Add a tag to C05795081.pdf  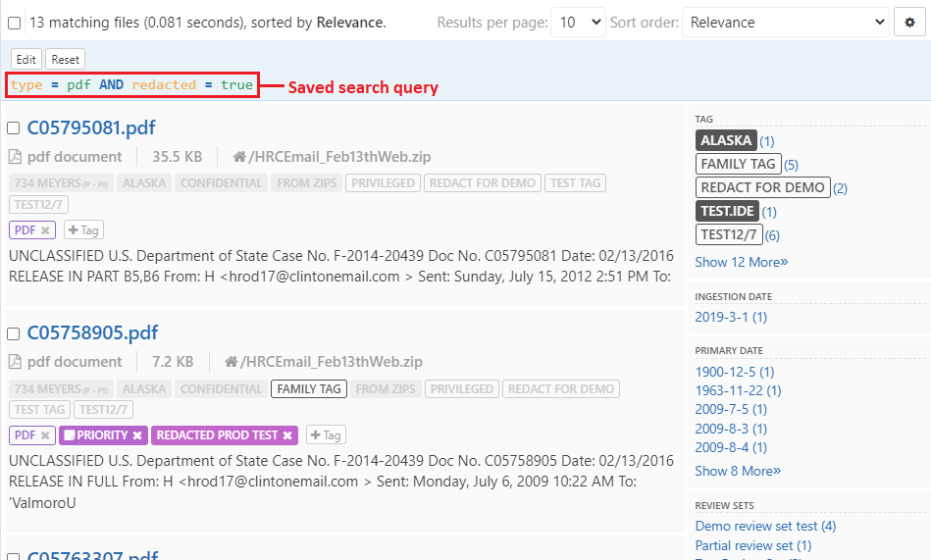(x=83, y=229)
